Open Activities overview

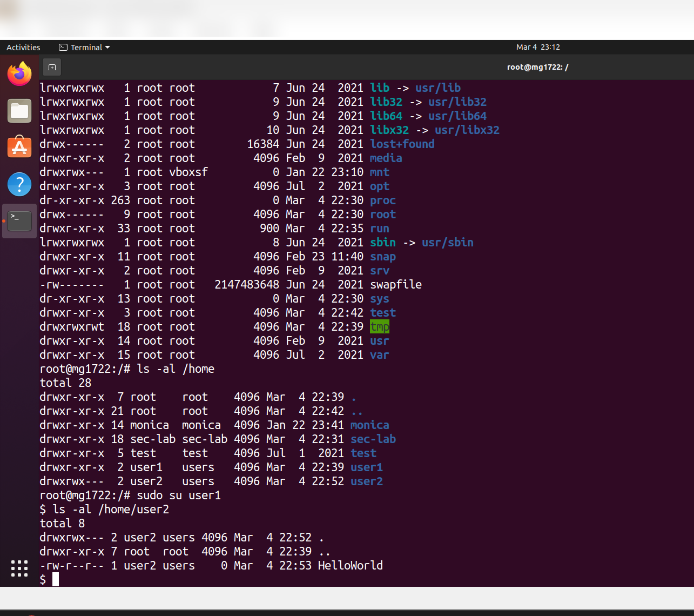tap(23, 48)
